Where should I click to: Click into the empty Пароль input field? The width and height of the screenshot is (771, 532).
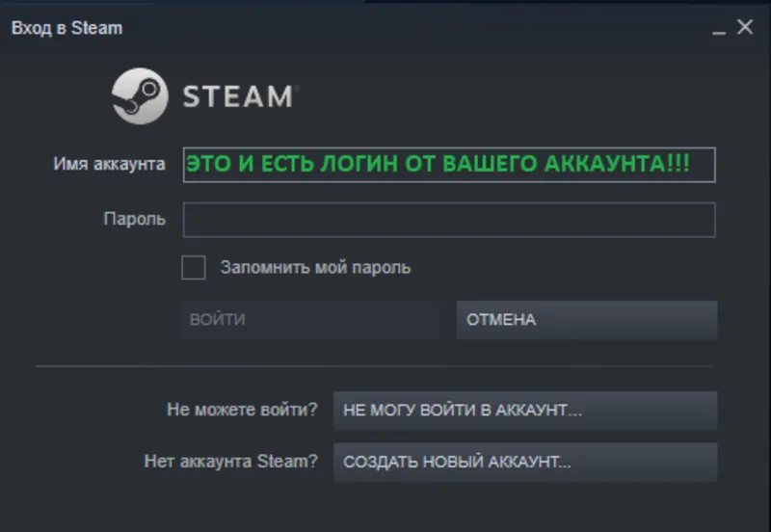pos(449,220)
